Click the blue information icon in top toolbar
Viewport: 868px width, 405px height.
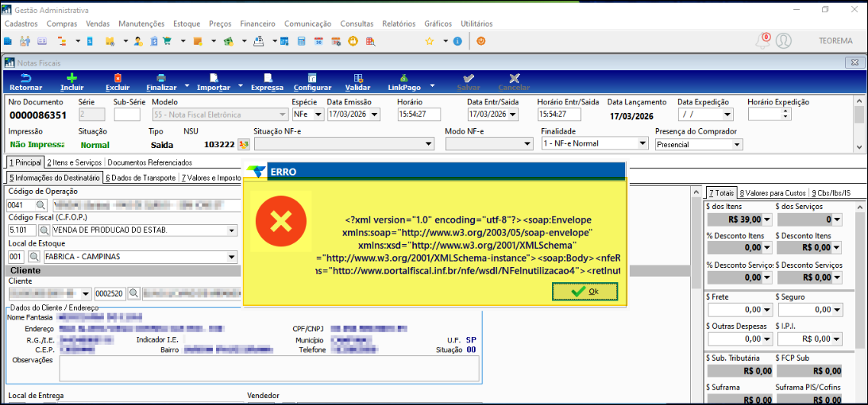tap(457, 41)
